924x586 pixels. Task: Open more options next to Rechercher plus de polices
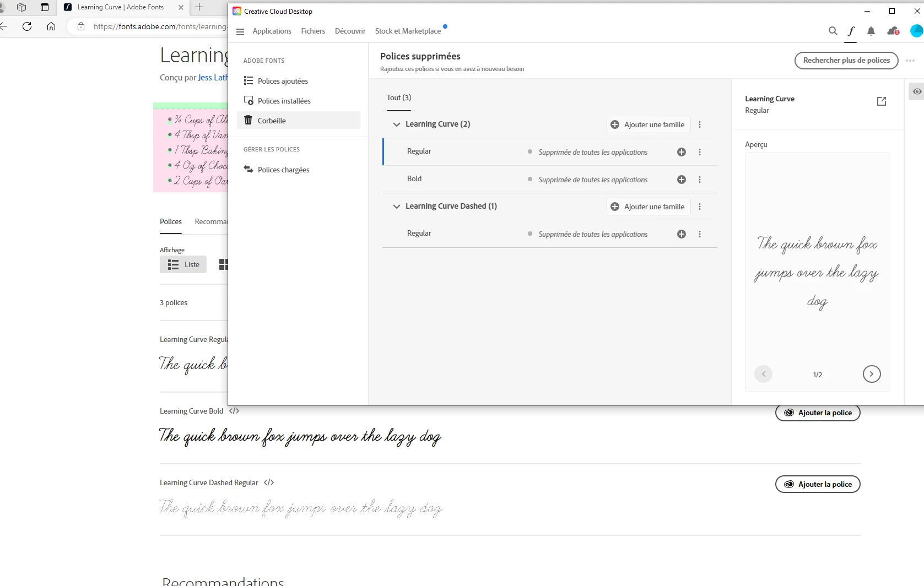pos(910,61)
